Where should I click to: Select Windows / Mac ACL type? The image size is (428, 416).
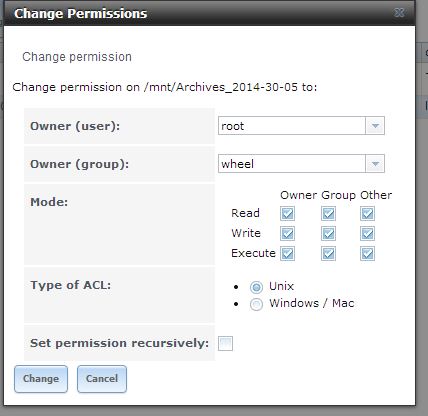coord(256,304)
